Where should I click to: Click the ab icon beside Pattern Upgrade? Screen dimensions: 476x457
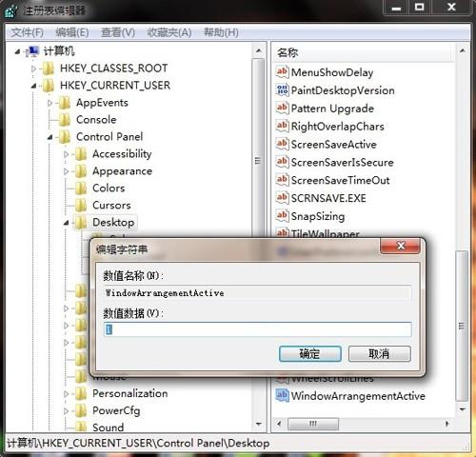(x=282, y=108)
